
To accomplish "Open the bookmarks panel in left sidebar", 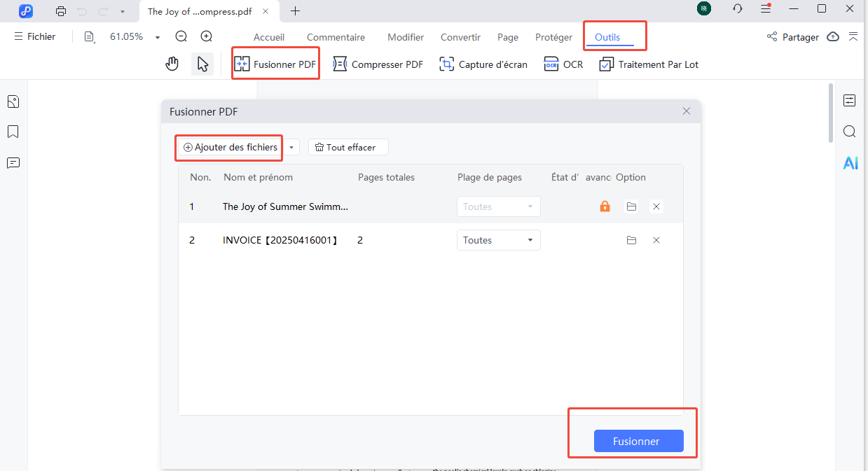I will click(13, 132).
